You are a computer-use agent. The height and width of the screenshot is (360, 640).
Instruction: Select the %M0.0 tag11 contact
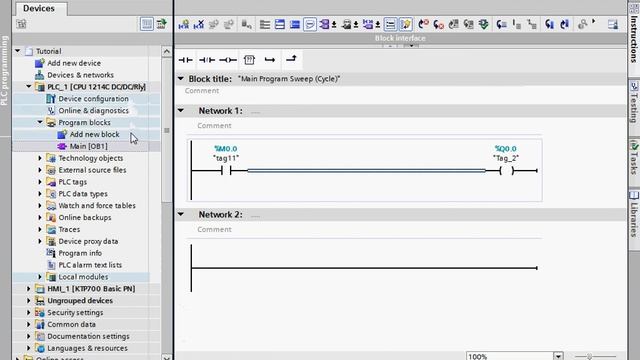pyautogui.click(x=226, y=170)
